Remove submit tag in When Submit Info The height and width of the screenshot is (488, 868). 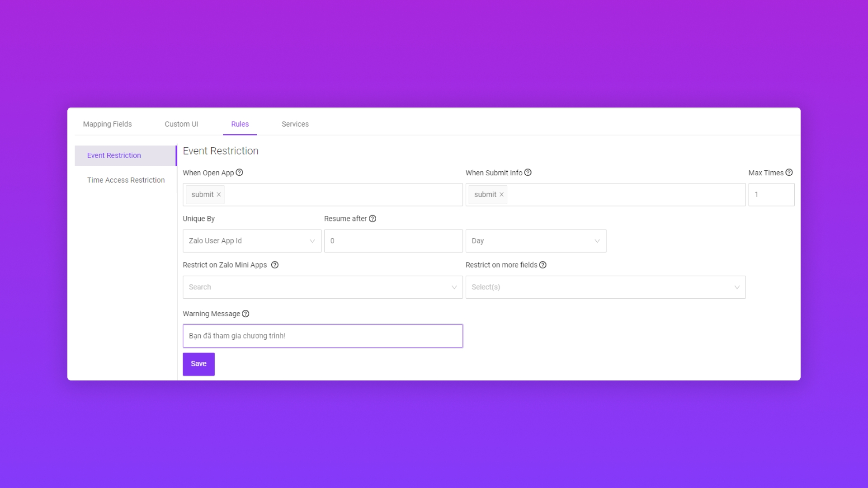501,195
